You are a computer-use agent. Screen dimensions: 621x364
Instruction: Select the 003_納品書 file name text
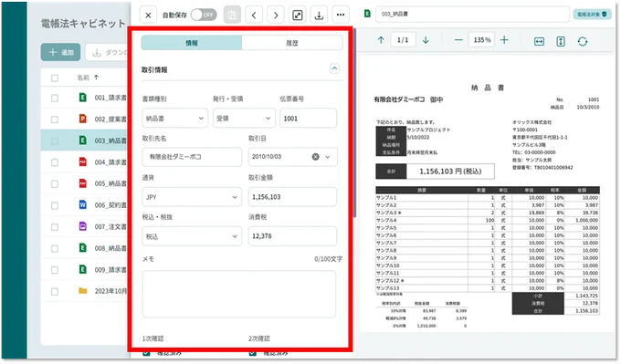[x=395, y=15]
